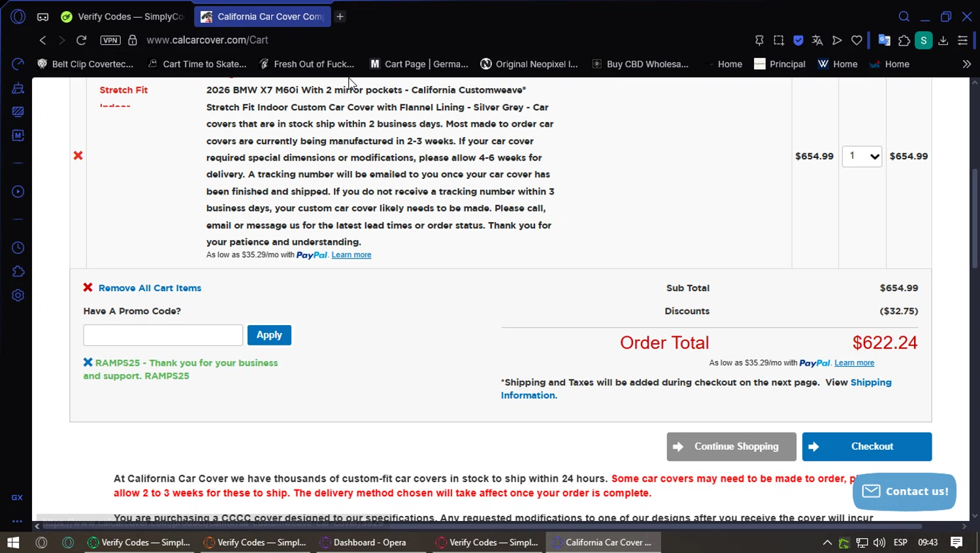Click the site security padlock icon
The image size is (980, 553).
point(133,40)
